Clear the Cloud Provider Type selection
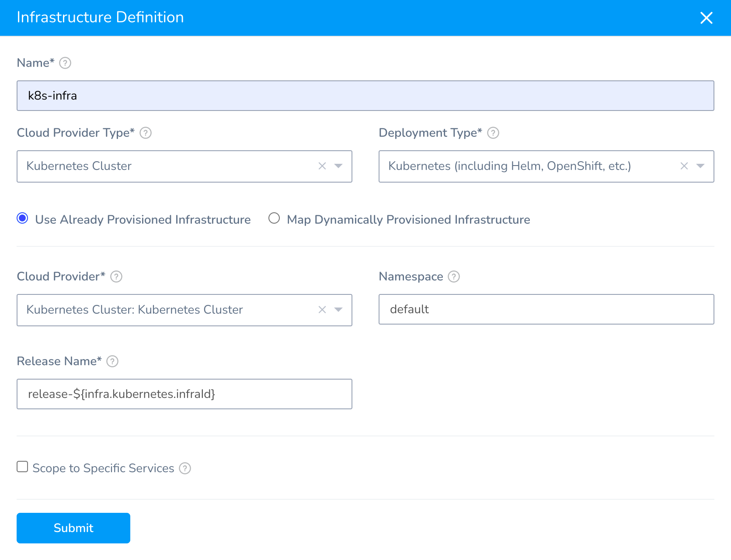This screenshot has height=560, width=731. point(322,166)
